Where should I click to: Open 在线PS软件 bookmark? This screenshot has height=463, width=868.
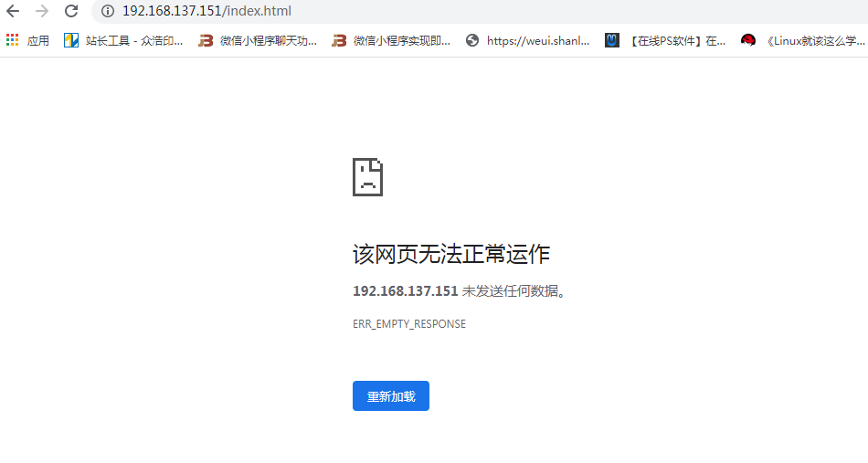[665, 40]
